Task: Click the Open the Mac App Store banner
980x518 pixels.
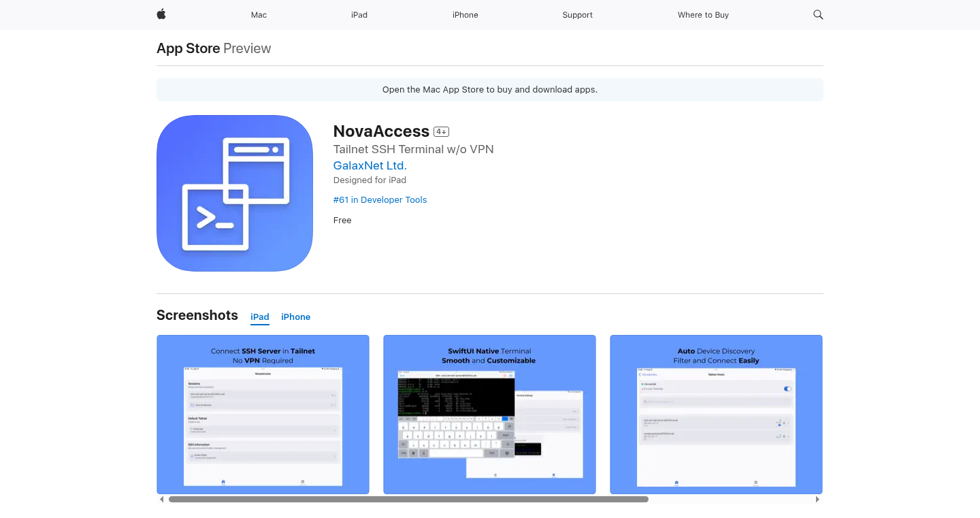Action: (490, 90)
